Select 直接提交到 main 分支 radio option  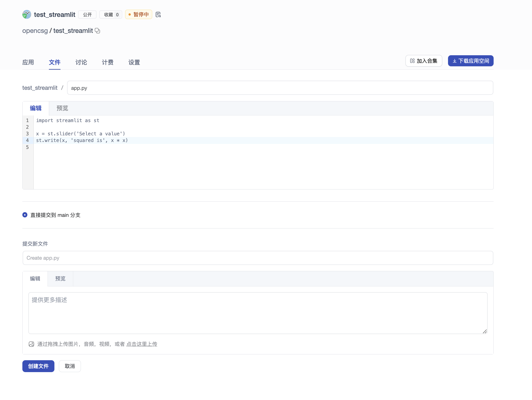click(25, 215)
